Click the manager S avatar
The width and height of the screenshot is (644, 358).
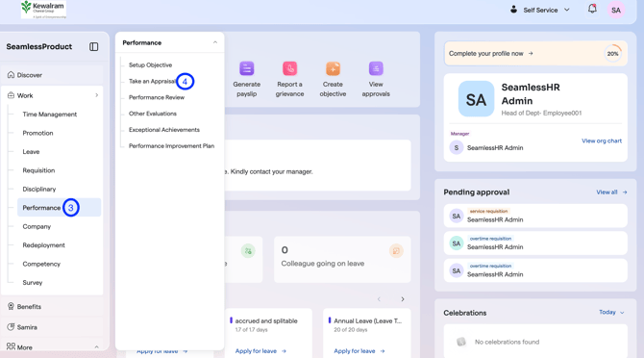(x=457, y=147)
